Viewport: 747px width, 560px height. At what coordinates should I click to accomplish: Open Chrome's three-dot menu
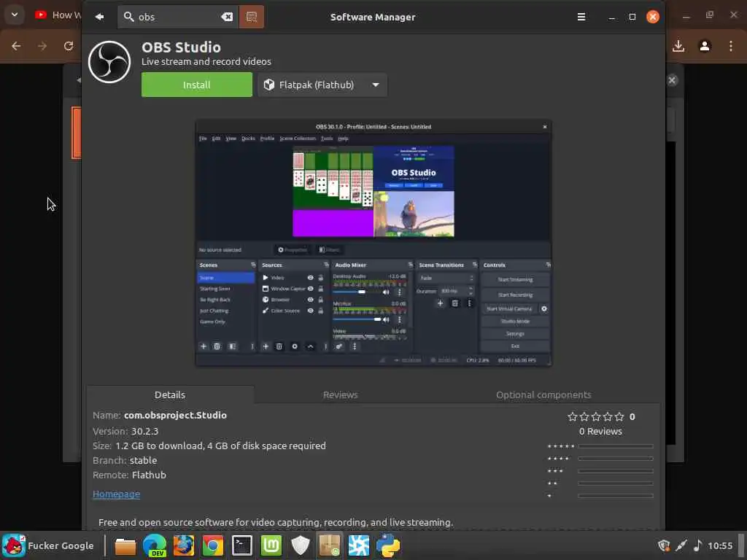(731, 46)
